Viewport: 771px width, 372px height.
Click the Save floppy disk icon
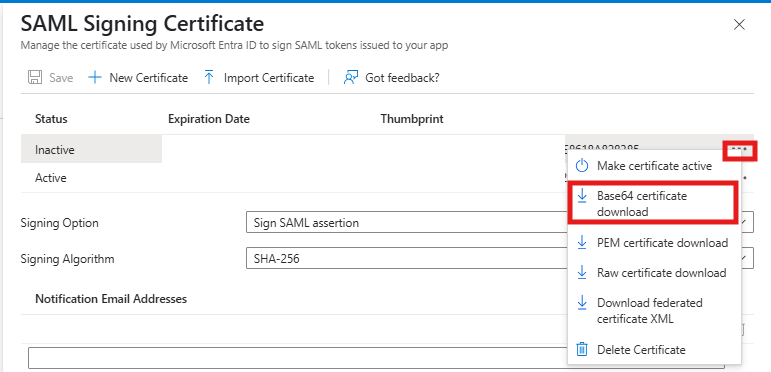(x=34, y=78)
